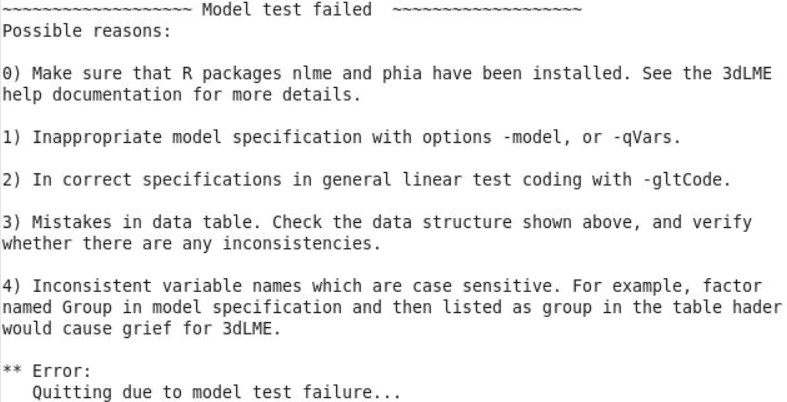The image size is (787, 402).
Task: Click '3dLME' at end of reason 0
Action: pos(746,73)
